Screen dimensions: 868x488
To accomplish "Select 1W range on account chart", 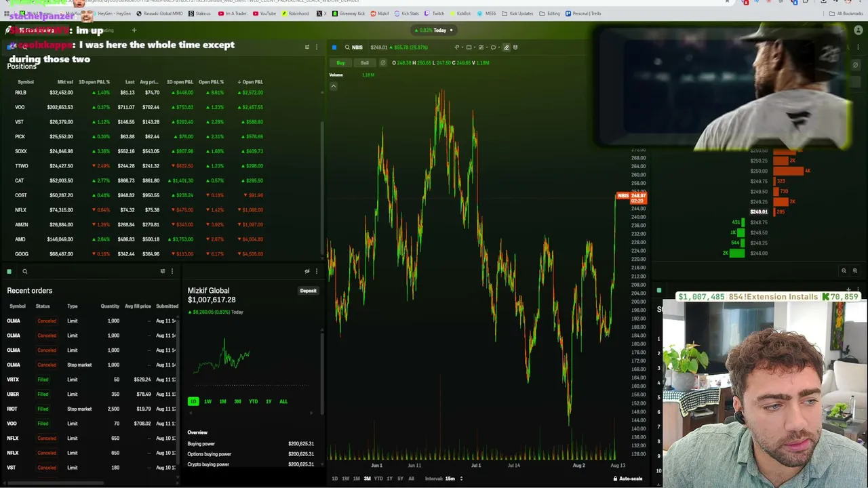I will tap(208, 401).
